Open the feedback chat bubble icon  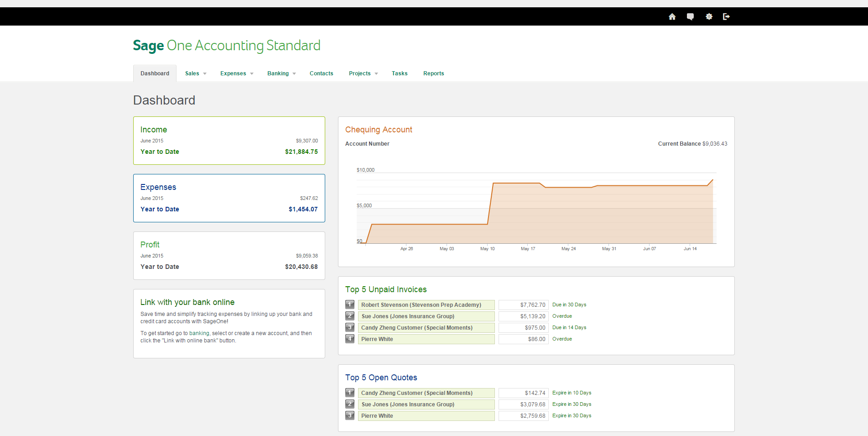pyautogui.click(x=690, y=16)
